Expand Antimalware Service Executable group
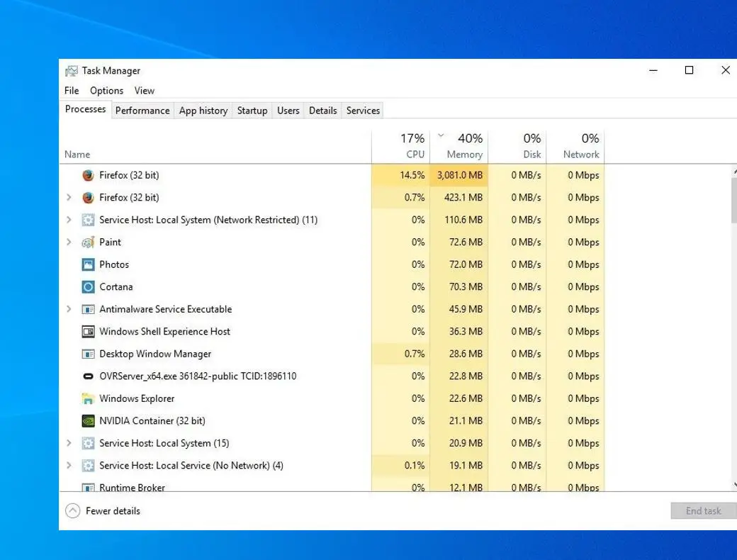737x560 pixels. pos(69,309)
